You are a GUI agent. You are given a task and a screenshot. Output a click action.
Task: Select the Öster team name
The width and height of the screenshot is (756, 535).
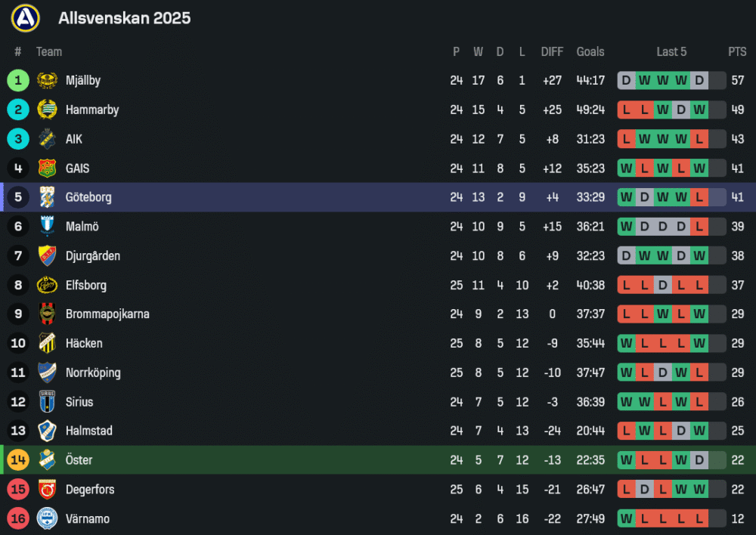(x=79, y=460)
